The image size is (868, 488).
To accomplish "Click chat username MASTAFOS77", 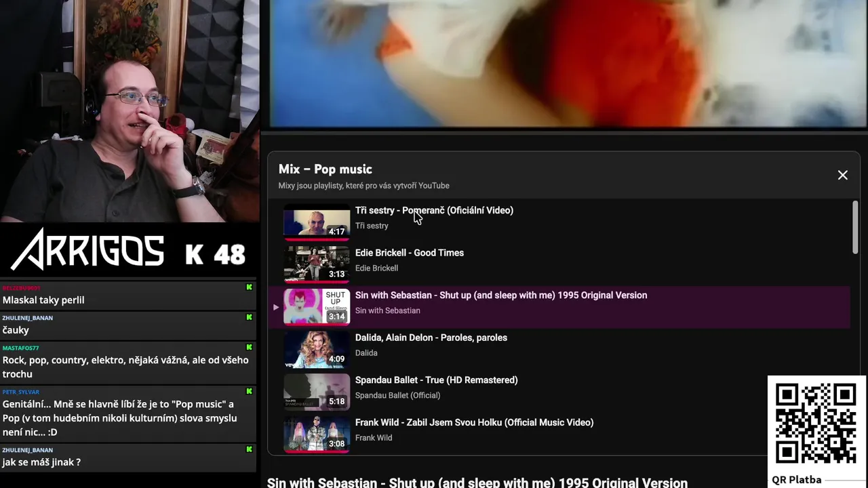I will coord(20,348).
